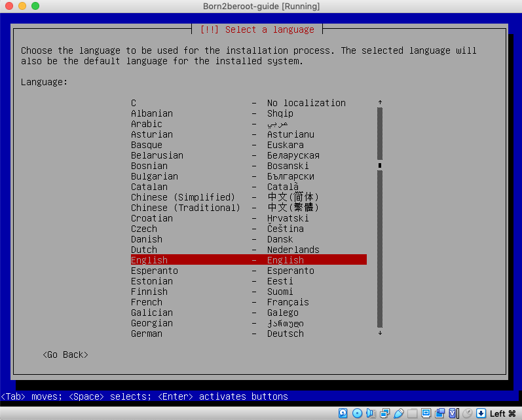The height and width of the screenshot is (420, 522).
Task: Click the 'Select a language' dialog title
Action: coord(257,29)
